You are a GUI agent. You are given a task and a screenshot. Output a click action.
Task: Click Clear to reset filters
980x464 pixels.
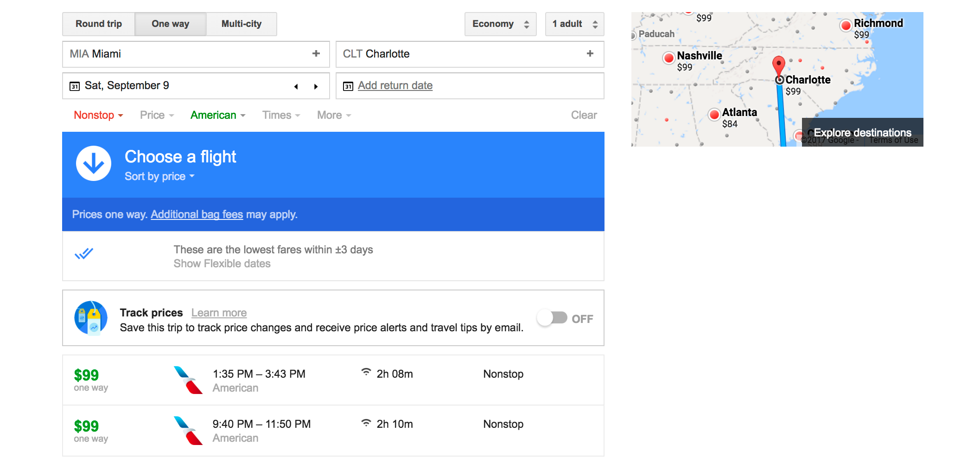click(584, 115)
